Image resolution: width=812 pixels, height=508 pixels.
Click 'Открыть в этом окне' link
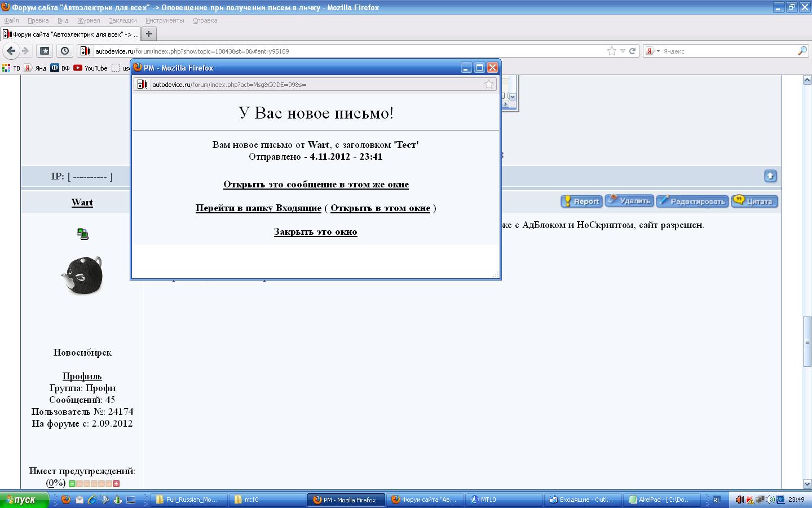pyautogui.click(x=380, y=208)
